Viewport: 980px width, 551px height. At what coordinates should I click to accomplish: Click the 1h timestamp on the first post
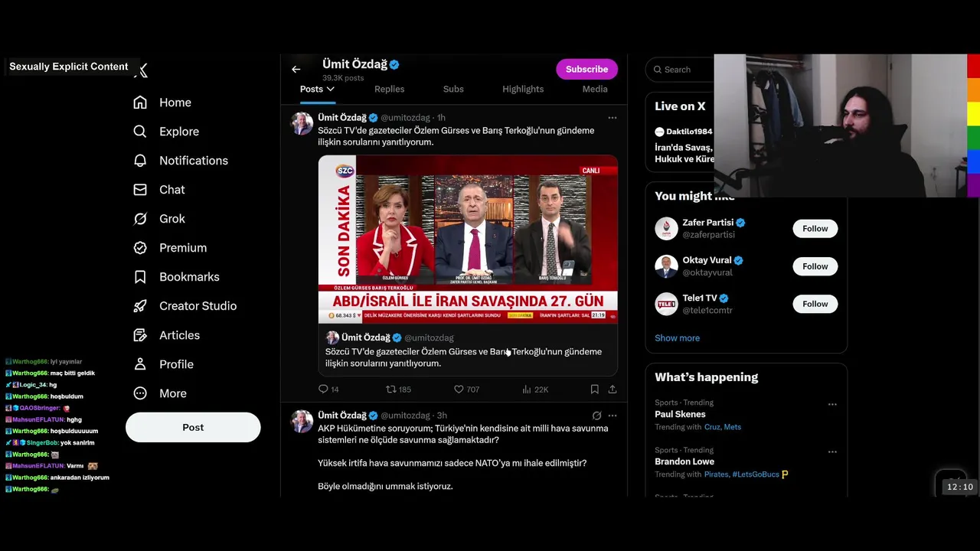tap(441, 118)
